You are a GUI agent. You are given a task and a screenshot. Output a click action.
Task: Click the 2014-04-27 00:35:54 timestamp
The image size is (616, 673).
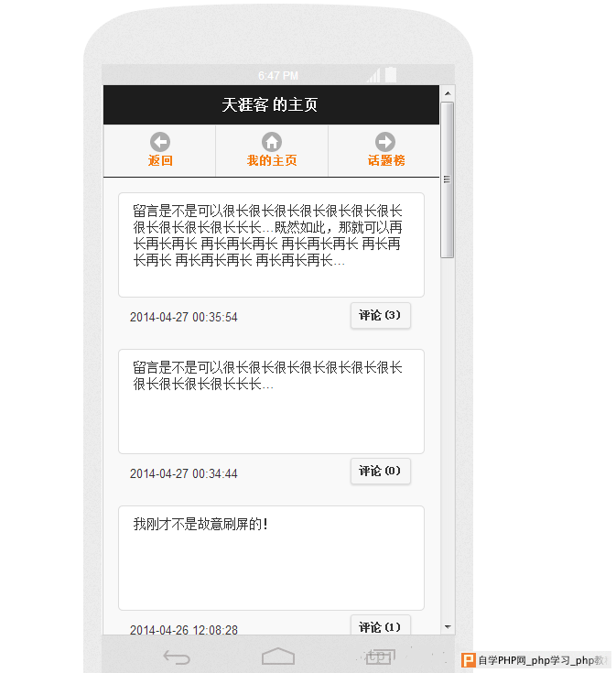(184, 317)
